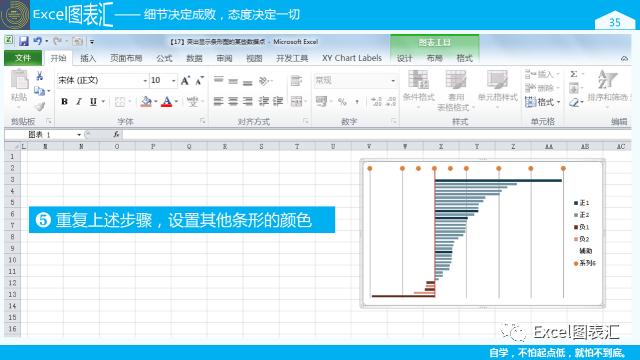Viewport: 640px width, 360px height.
Task: Expand the number format dropdown
Action: (x=393, y=80)
